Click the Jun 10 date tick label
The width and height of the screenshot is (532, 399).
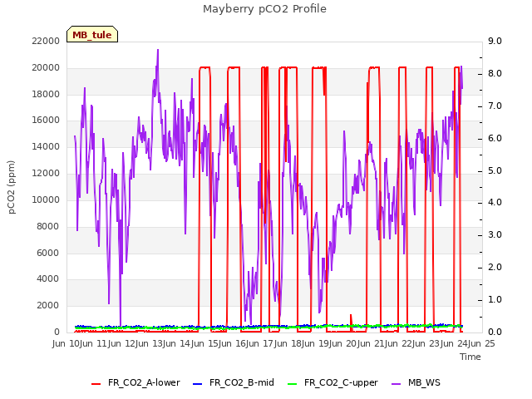[x=66, y=343]
